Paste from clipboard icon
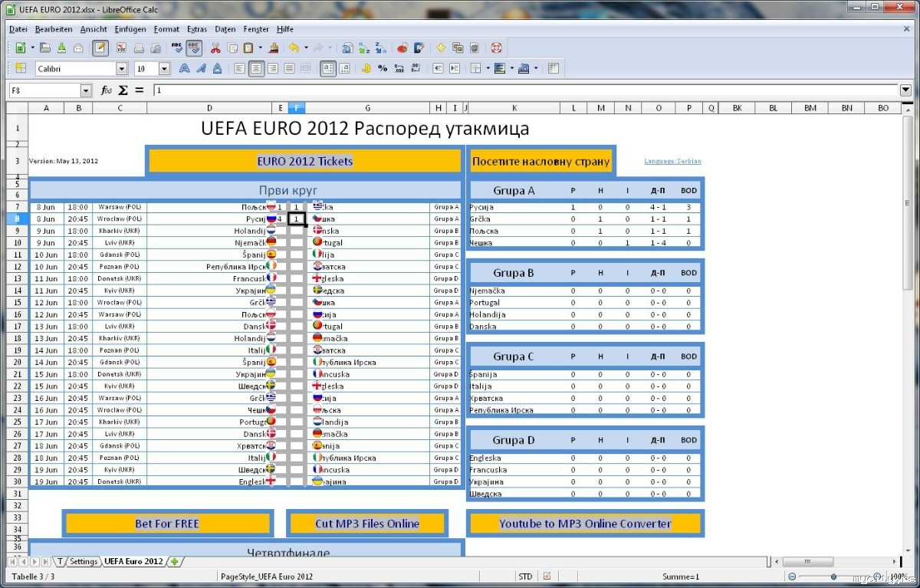This screenshot has width=920, height=588. [x=248, y=48]
